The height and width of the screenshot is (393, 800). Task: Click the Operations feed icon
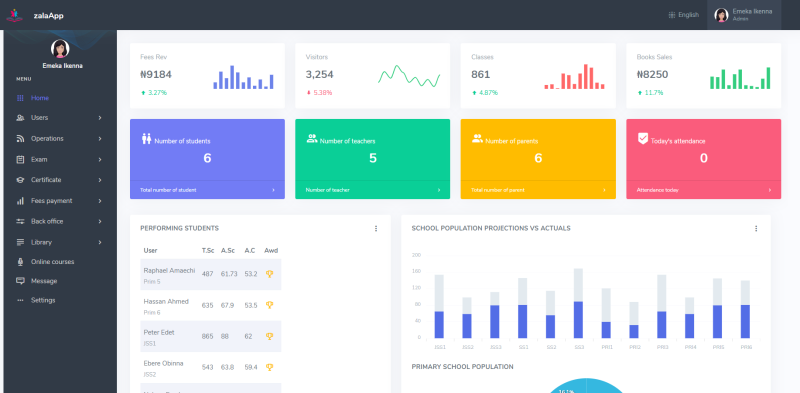tap(20, 139)
